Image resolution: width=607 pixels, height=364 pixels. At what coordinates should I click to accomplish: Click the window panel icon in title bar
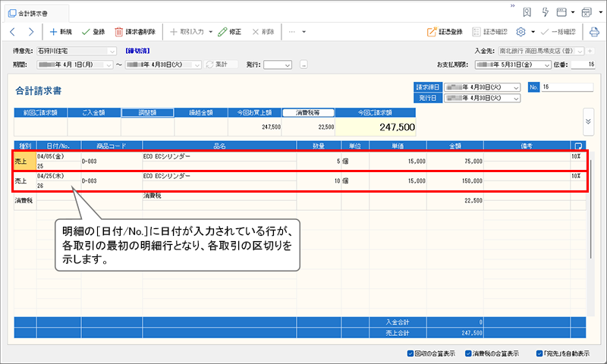(x=561, y=12)
